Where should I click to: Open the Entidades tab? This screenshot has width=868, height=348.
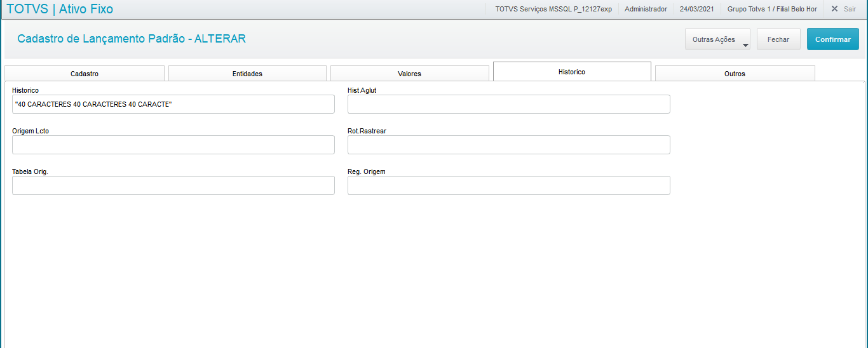click(247, 74)
